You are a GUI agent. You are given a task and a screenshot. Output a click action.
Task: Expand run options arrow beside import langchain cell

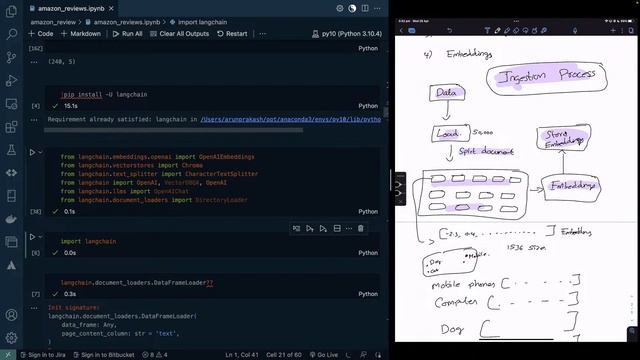pos(40,237)
